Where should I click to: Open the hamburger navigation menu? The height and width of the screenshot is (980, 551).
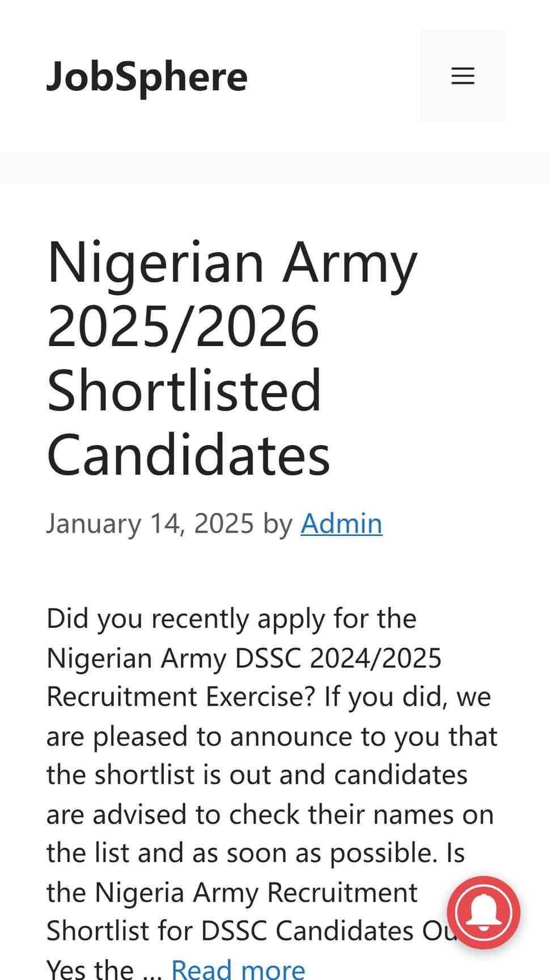click(x=463, y=76)
